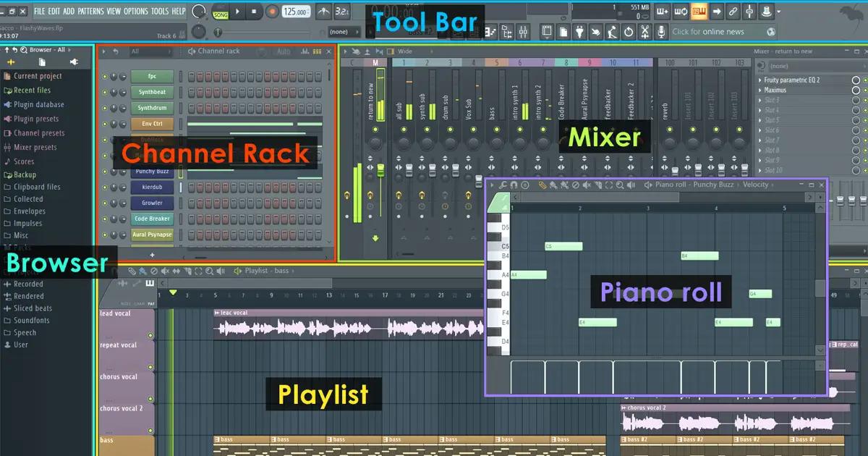Mute the fpc channel with its green LED
868x456 pixels.
pyautogui.click(x=105, y=77)
